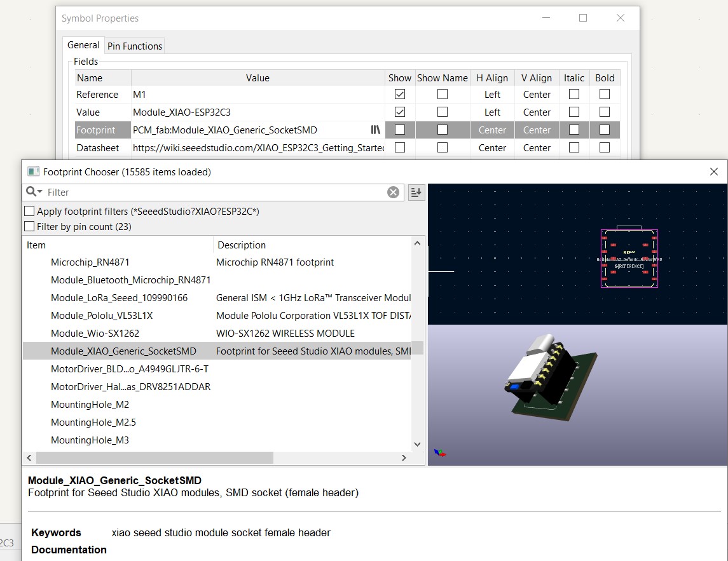Select Module_LoRa_Seeed_109990166 footprint
The image size is (728, 561).
(120, 298)
